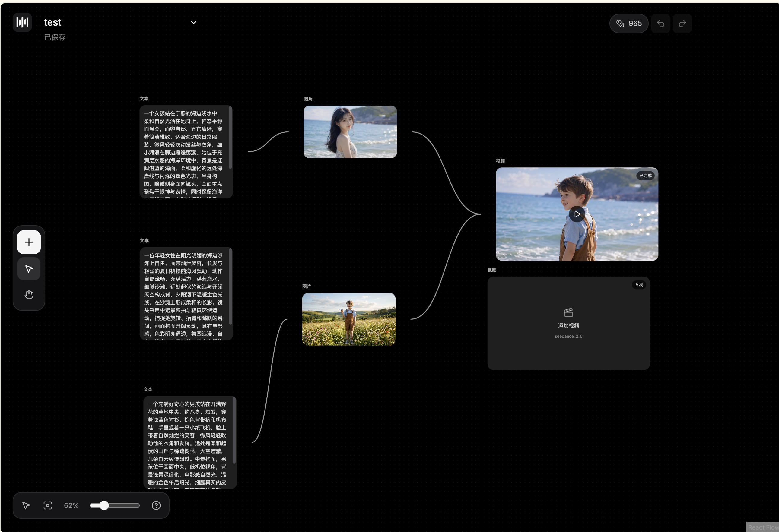Click the 已保存 saved status text
Viewport: 779px width, 532px height.
tap(55, 37)
